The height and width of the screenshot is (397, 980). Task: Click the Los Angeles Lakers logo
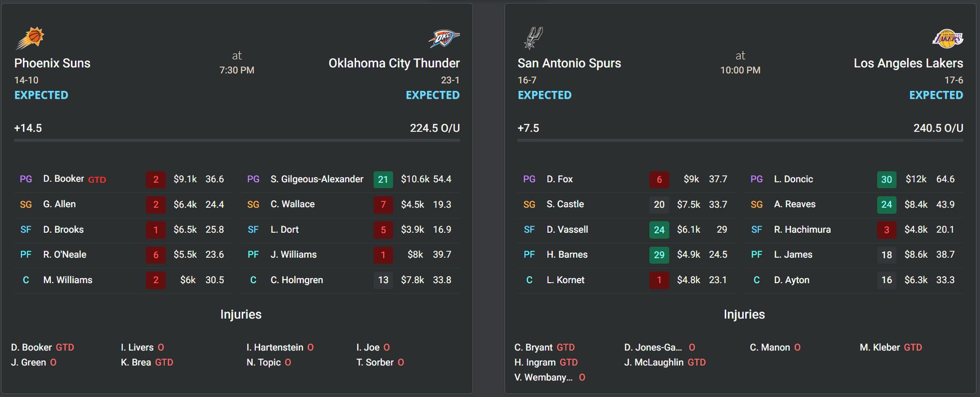pyautogui.click(x=948, y=38)
